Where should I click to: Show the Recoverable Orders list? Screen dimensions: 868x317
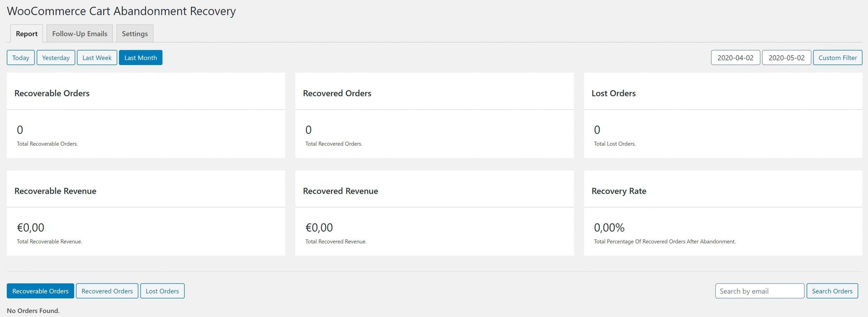click(x=40, y=291)
